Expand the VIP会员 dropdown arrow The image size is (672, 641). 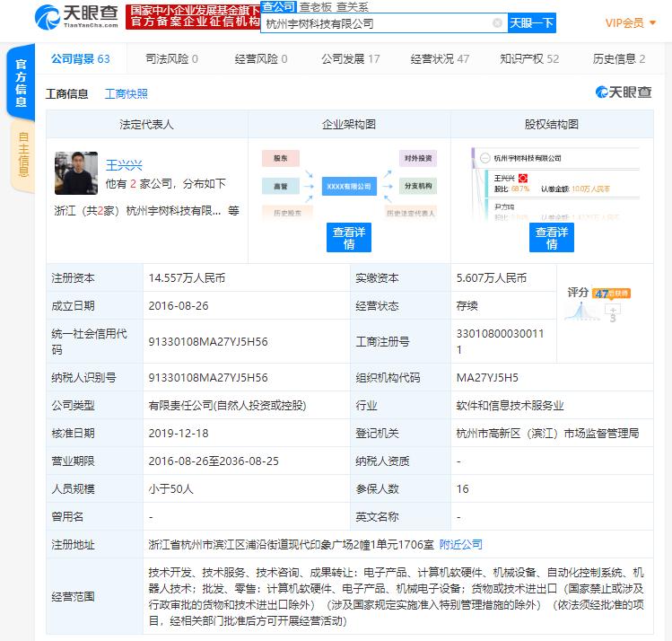653,22
